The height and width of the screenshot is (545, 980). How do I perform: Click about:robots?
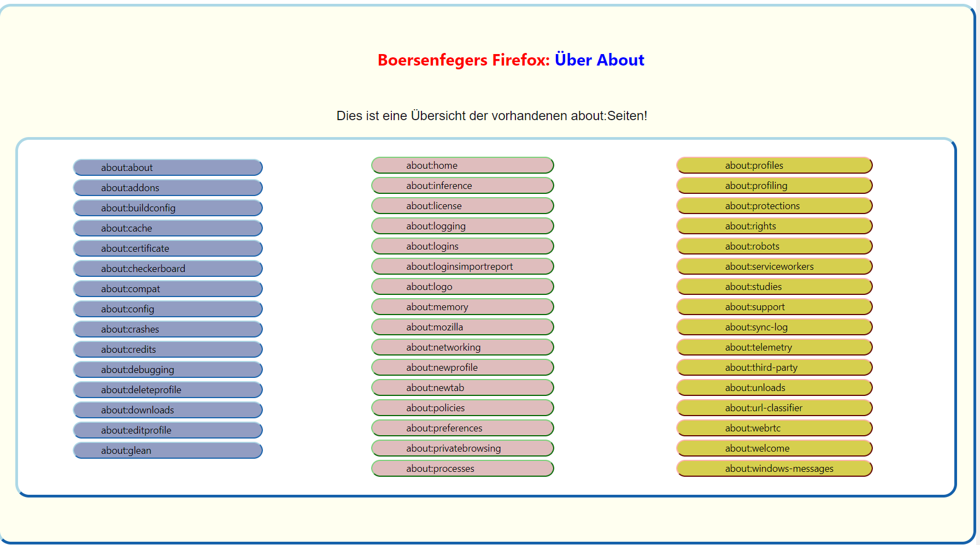(774, 246)
